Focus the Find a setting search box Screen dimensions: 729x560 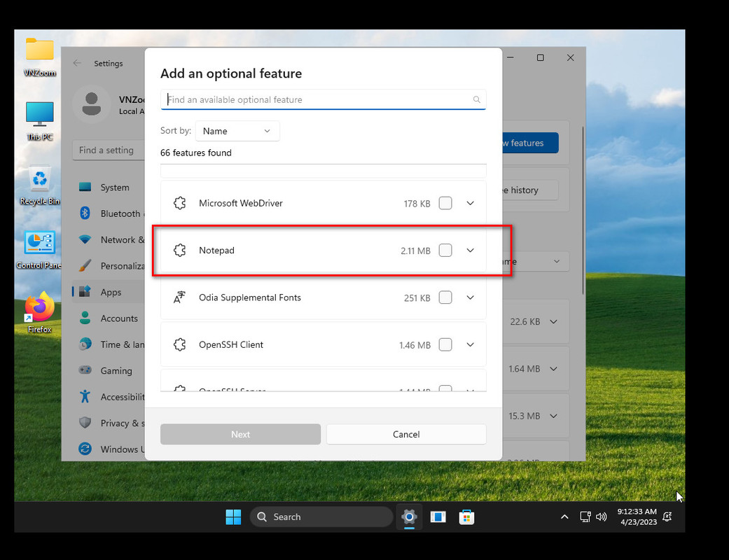pos(109,150)
